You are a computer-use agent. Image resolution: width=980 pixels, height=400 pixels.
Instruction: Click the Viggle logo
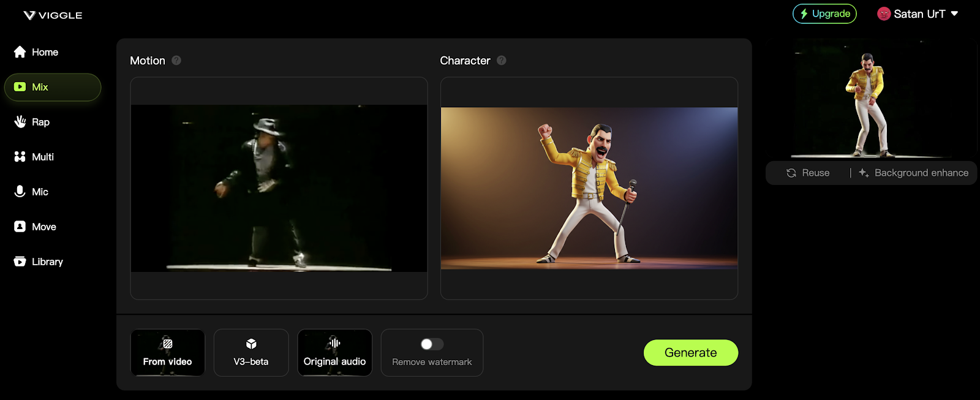53,15
